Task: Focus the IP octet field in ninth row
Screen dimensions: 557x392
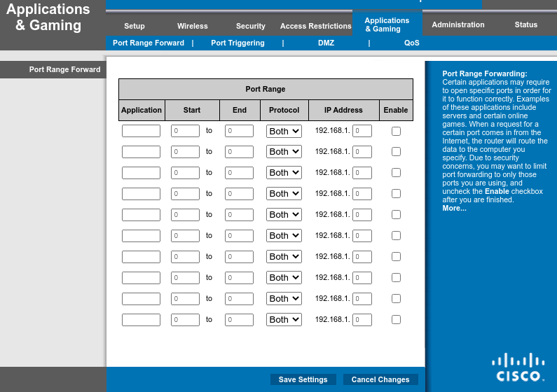Action: pos(362,299)
